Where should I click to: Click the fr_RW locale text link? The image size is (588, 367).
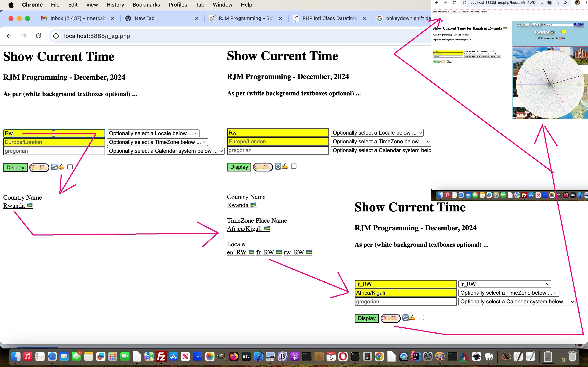265,252
